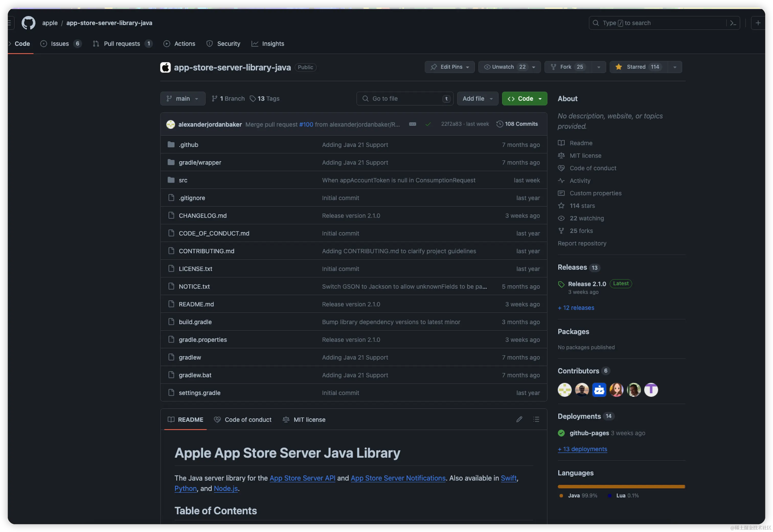
Task: Open the settings.gradle file
Action: pos(200,393)
